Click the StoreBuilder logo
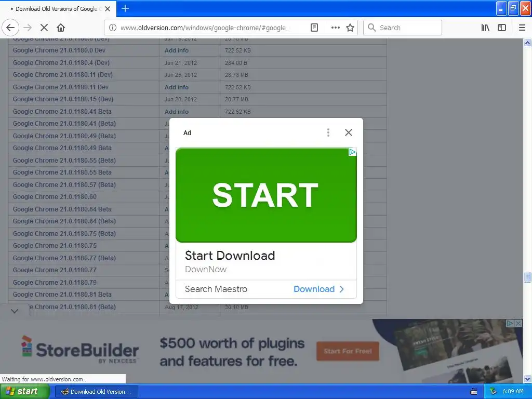This screenshot has height=399, width=532. coord(80,350)
